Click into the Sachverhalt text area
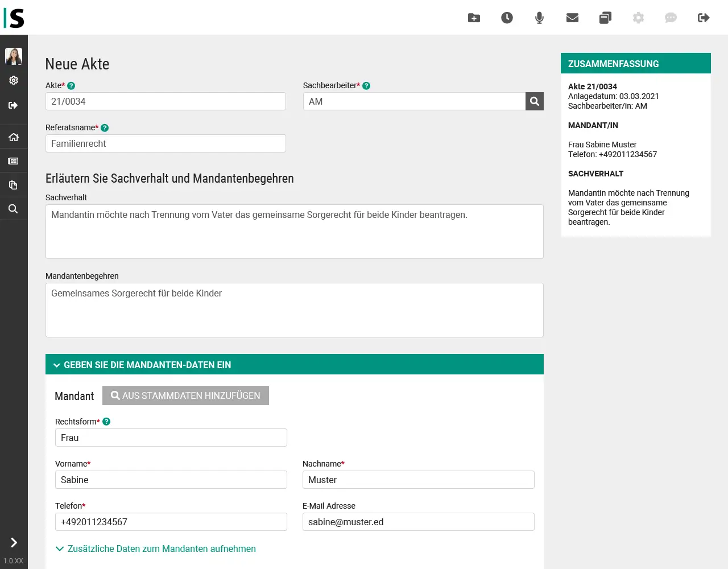 tap(294, 232)
